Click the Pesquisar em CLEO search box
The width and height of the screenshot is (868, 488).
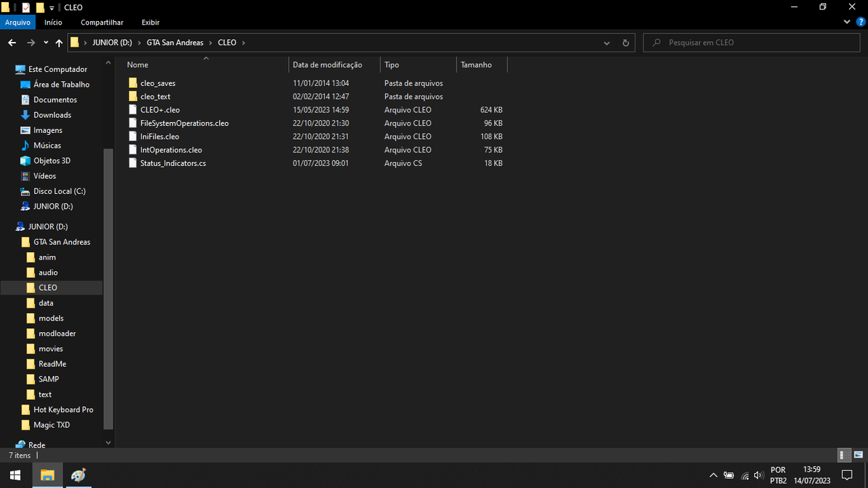[x=753, y=43]
